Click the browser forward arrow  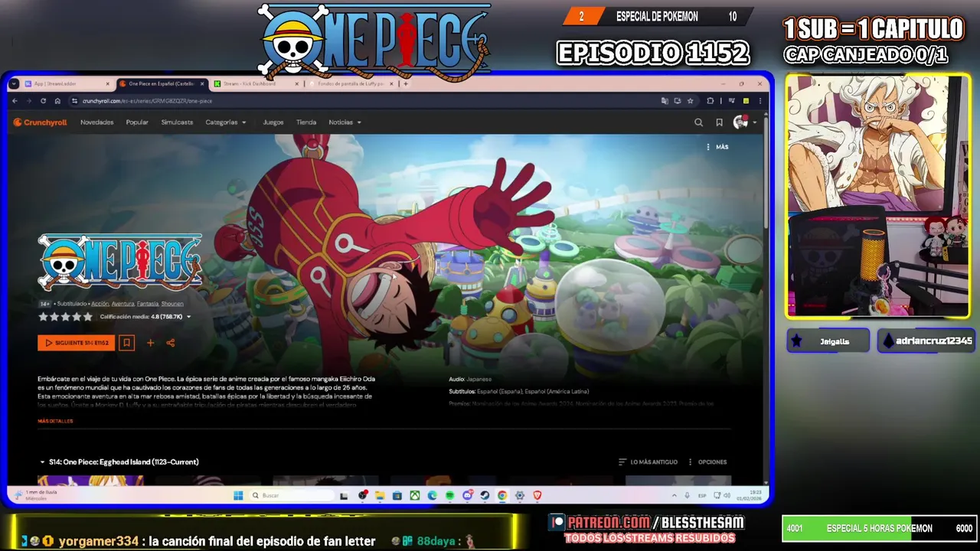pos(29,101)
